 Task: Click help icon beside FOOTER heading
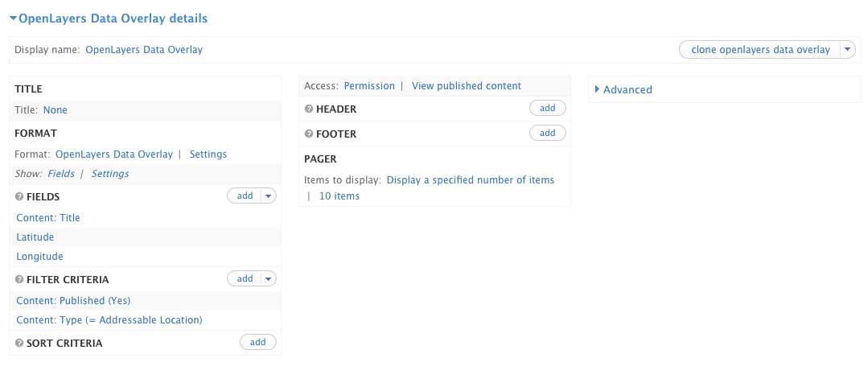[309, 134]
